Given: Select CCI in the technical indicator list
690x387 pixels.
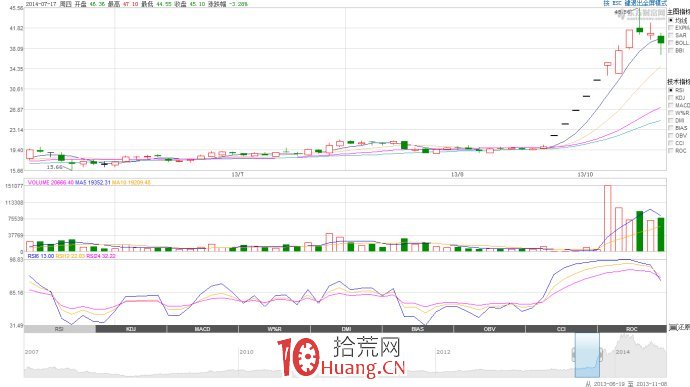Looking at the screenshot, I should coord(671,143).
